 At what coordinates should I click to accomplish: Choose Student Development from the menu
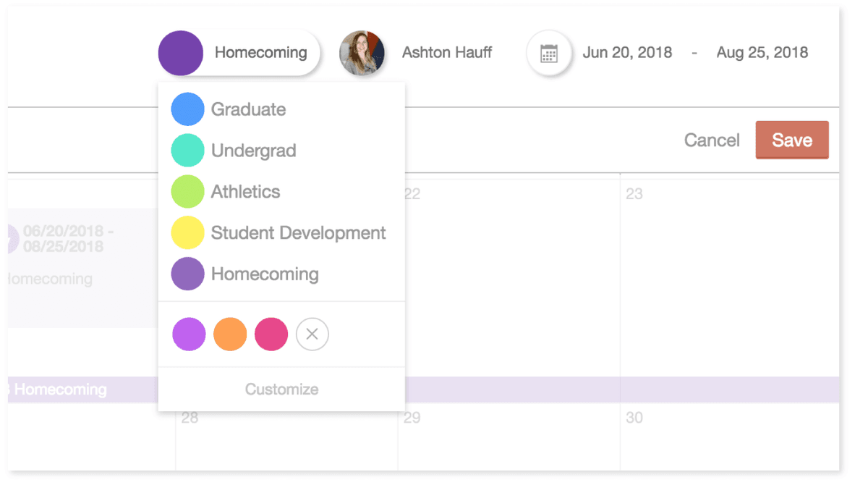297,232
